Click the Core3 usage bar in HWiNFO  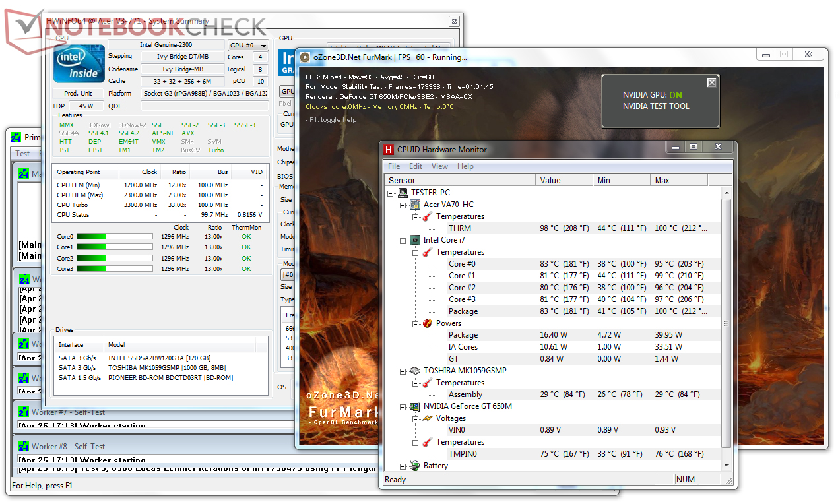coord(113,268)
